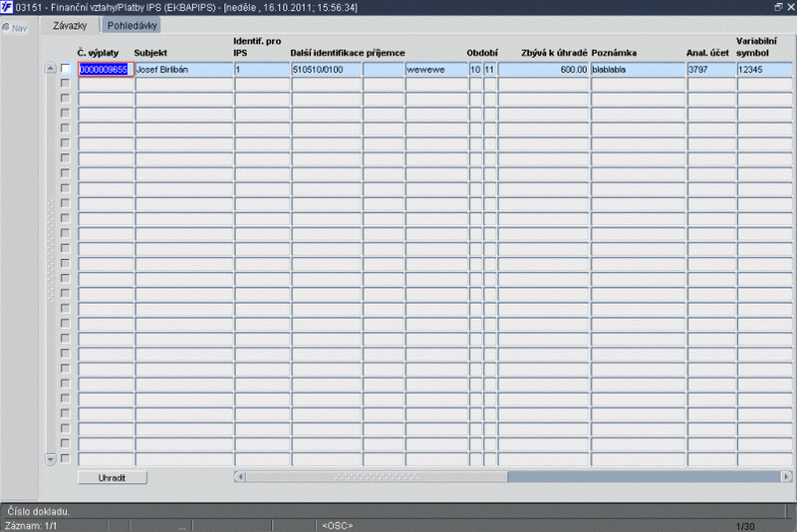797x532 pixels.
Task: Select the 510510/0100 identification cell
Action: [327, 69]
